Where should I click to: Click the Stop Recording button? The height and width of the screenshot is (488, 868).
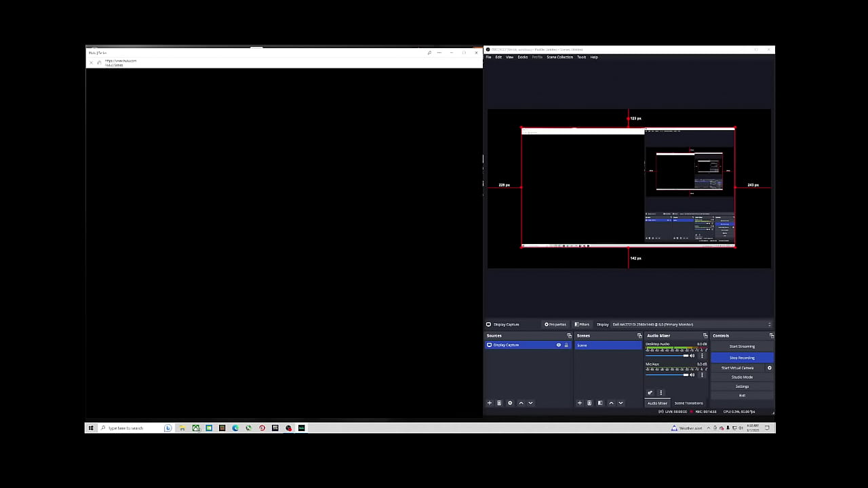742,357
